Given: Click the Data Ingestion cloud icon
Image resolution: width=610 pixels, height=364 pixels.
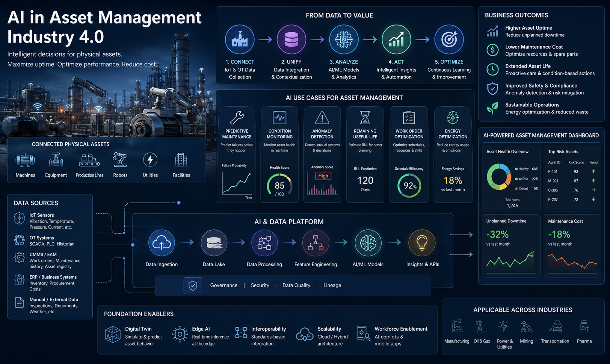Looking at the screenshot, I should (x=162, y=243).
